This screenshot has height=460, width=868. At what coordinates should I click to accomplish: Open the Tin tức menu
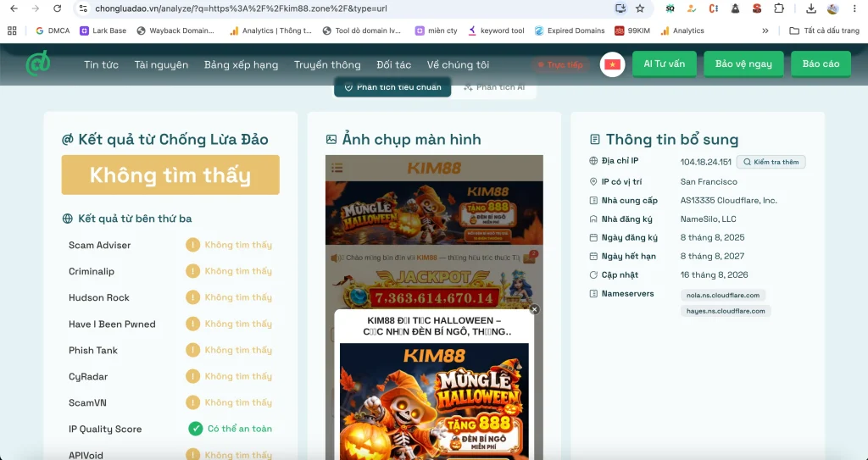tap(102, 64)
